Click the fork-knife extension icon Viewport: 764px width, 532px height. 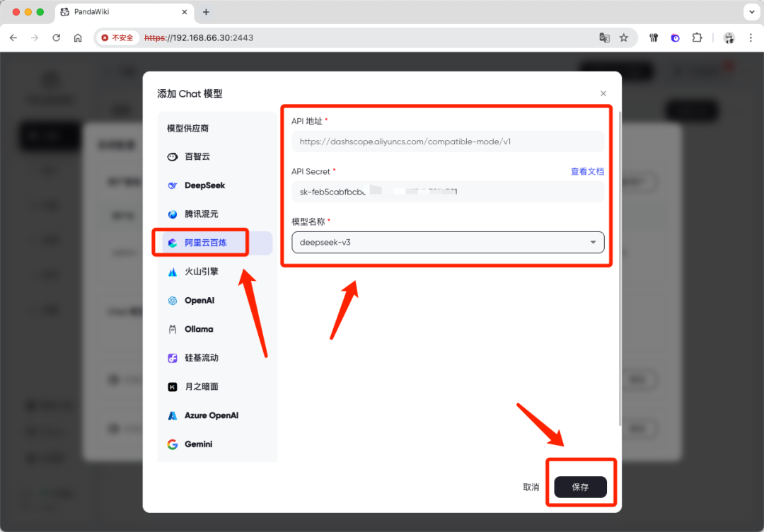[654, 37]
